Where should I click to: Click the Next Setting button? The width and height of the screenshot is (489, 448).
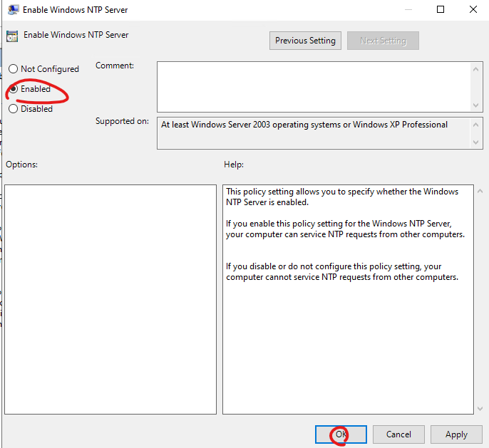pyautogui.click(x=383, y=41)
